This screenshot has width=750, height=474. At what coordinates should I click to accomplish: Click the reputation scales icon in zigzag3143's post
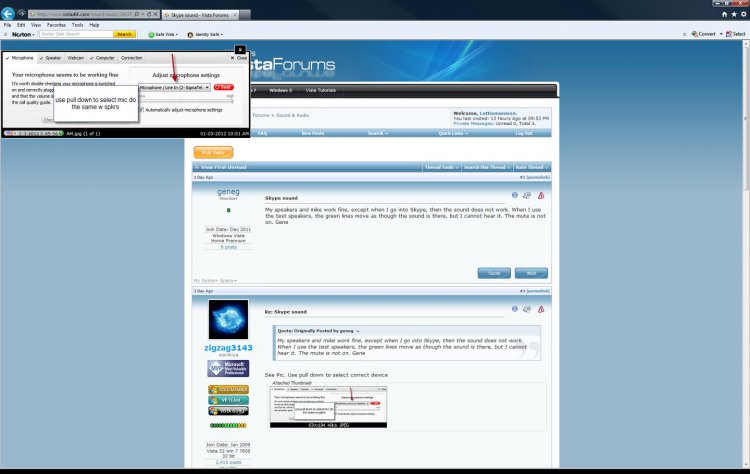pos(527,309)
